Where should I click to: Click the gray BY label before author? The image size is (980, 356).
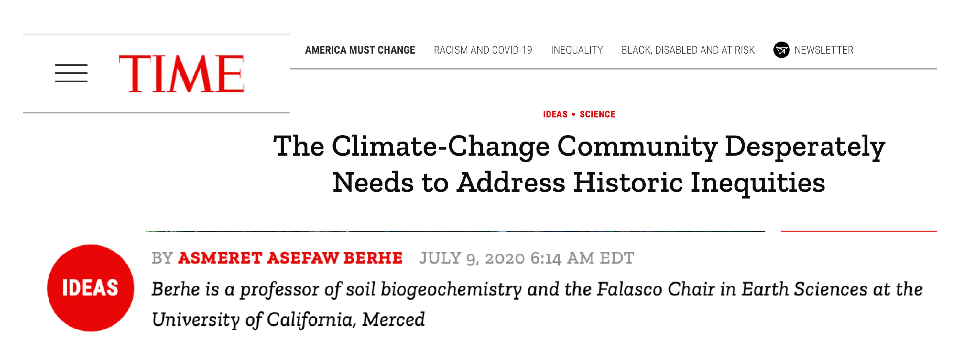coord(162,258)
